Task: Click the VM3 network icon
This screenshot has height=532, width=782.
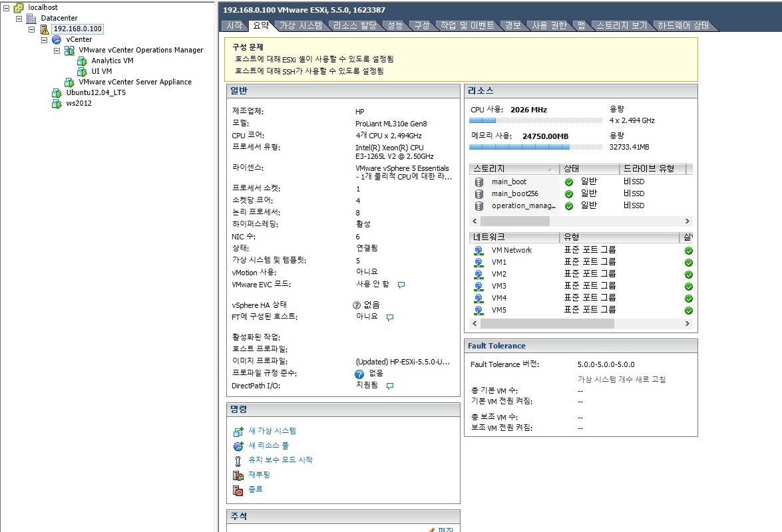Action: 479,286
